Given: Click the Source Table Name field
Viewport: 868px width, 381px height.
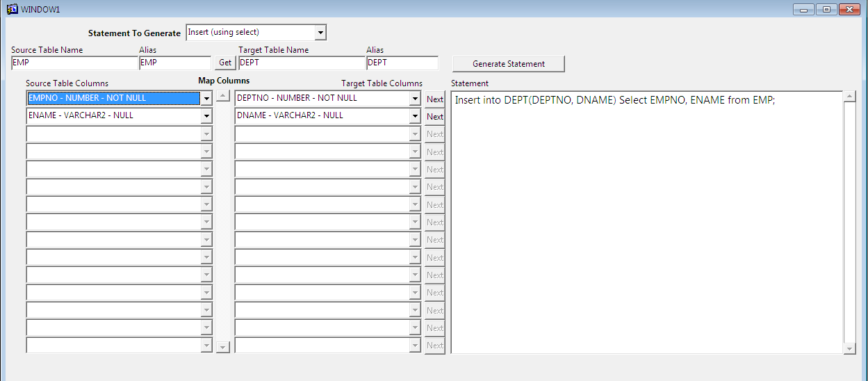Looking at the screenshot, I should pyautogui.click(x=74, y=63).
